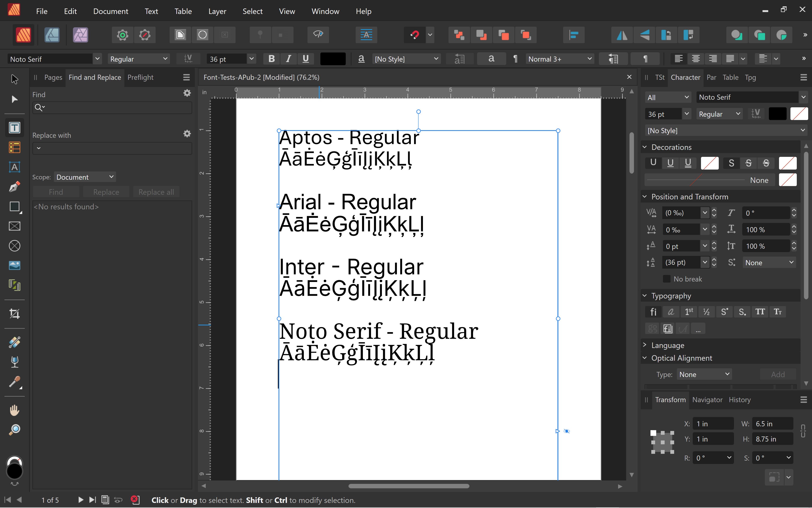Open Optical Alignment Type dropdown
This screenshot has height=508, width=812.
point(704,374)
